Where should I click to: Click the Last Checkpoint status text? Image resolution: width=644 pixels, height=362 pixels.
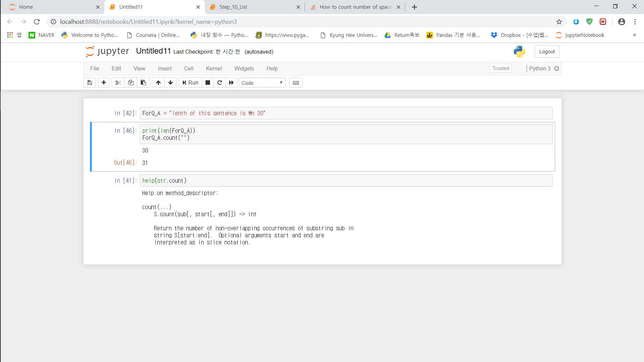pyautogui.click(x=207, y=52)
